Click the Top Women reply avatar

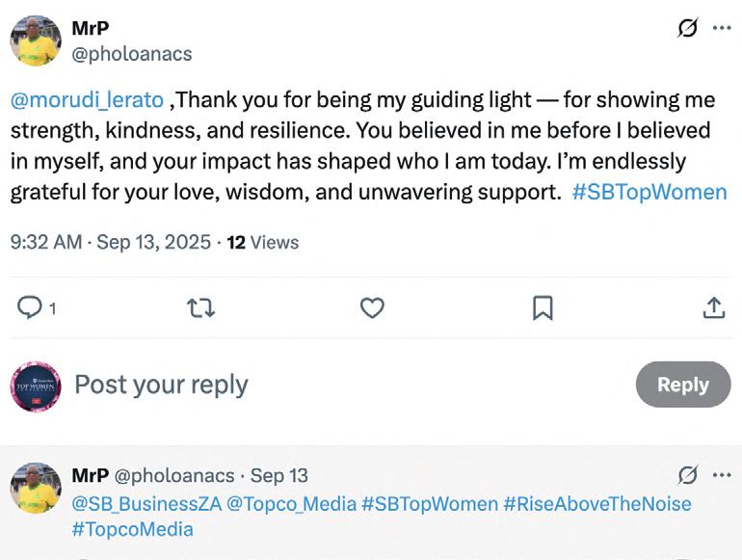[x=36, y=387]
